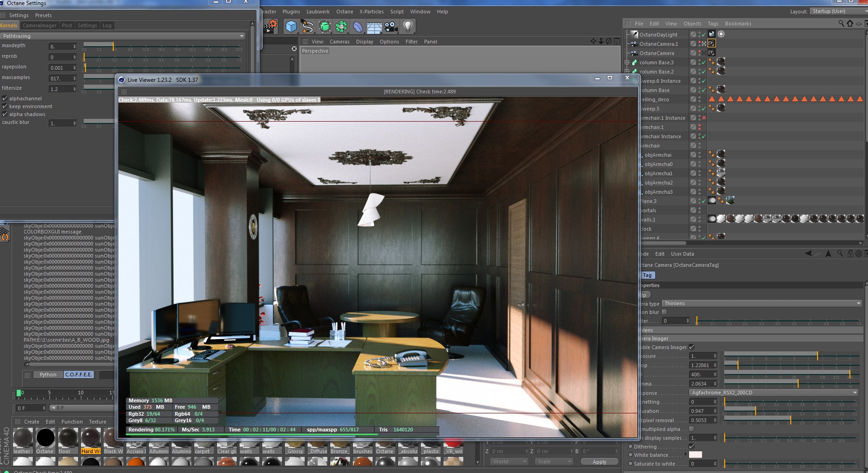Open the Plugins menu
The width and height of the screenshot is (868, 473).
tap(291, 12)
